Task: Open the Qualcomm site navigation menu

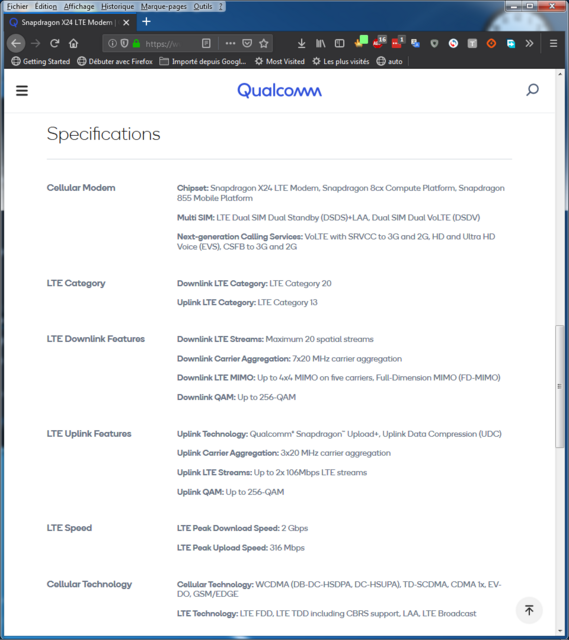Action: tap(22, 90)
